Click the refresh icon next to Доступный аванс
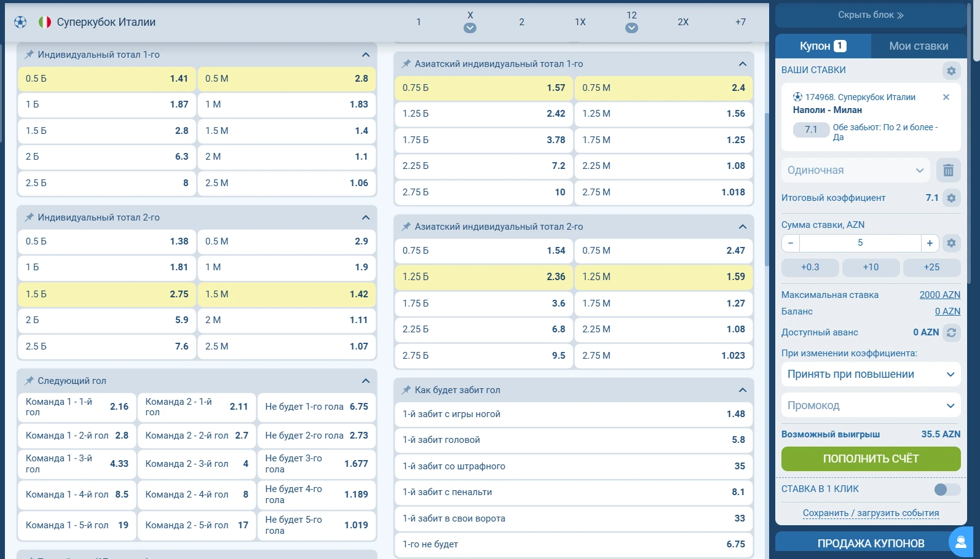Image resolution: width=980 pixels, height=559 pixels. (x=951, y=332)
